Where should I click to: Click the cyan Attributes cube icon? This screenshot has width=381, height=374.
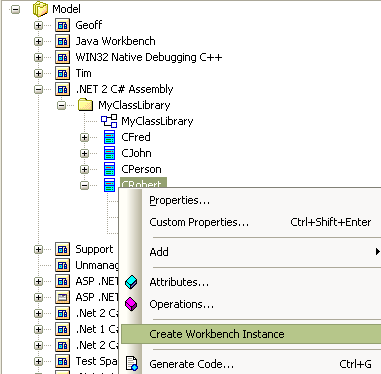[131, 282]
